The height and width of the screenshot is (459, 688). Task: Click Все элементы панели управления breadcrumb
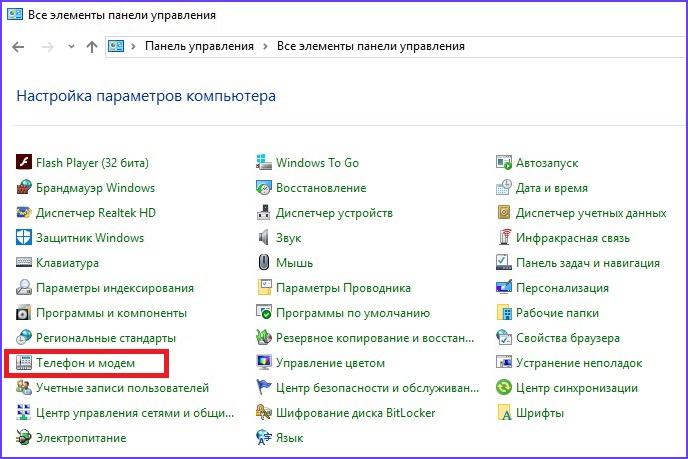(370, 46)
